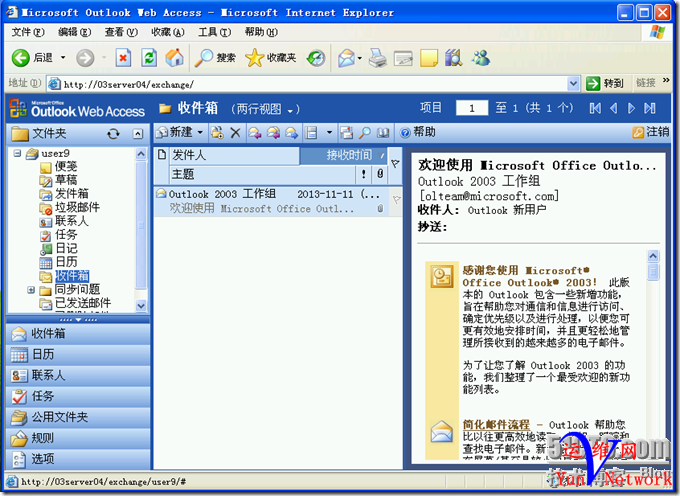The width and height of the screenshot is (680, 496).
Task: Click the magnifier Search icon in OWA toolbar
Action: pyautogui.click(x=365, y=133)
